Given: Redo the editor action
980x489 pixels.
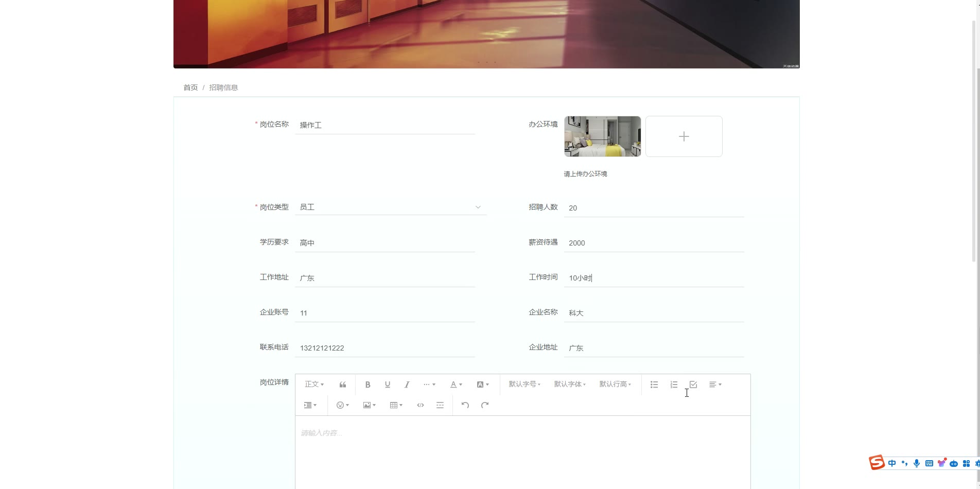Looking at the screenshot, I should pyautogui.click(x=485, y=405).
